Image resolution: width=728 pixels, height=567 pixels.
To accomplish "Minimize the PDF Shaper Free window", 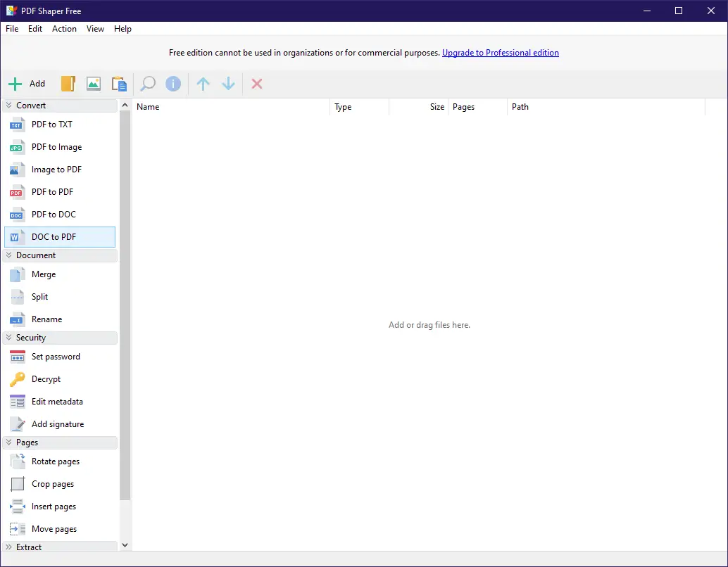I will point(647,11).
